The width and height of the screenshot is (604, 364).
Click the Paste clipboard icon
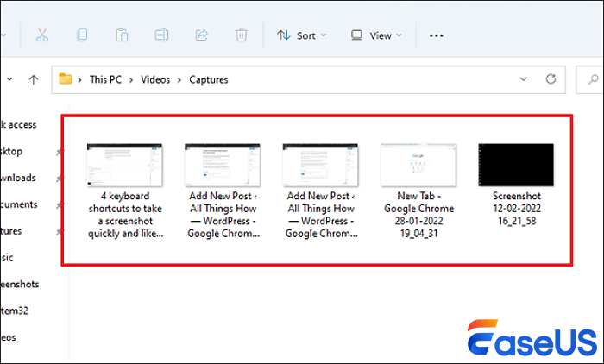[123, 35]
